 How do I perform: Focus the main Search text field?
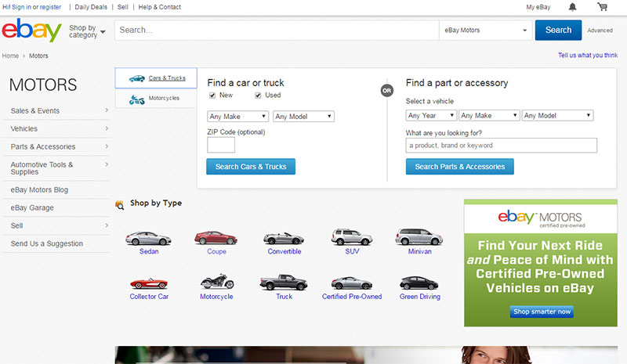[277, 30]
